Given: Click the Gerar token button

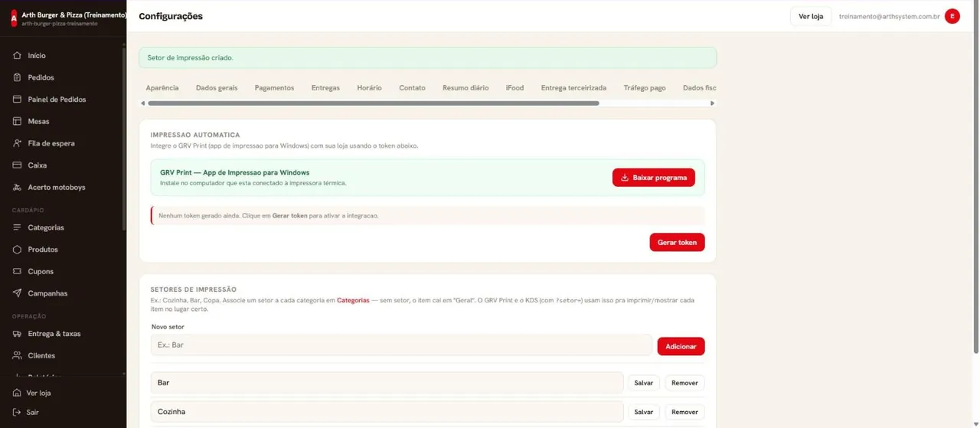Looking at the screenshot, I should pyautogui.click(x=677, y=242).
